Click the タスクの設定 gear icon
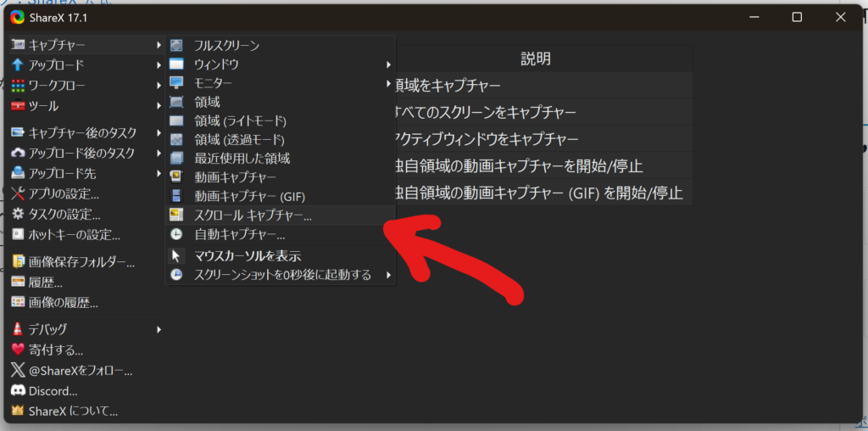The width and height of the screenshot is (868, 431). click(x=18, y=214)
